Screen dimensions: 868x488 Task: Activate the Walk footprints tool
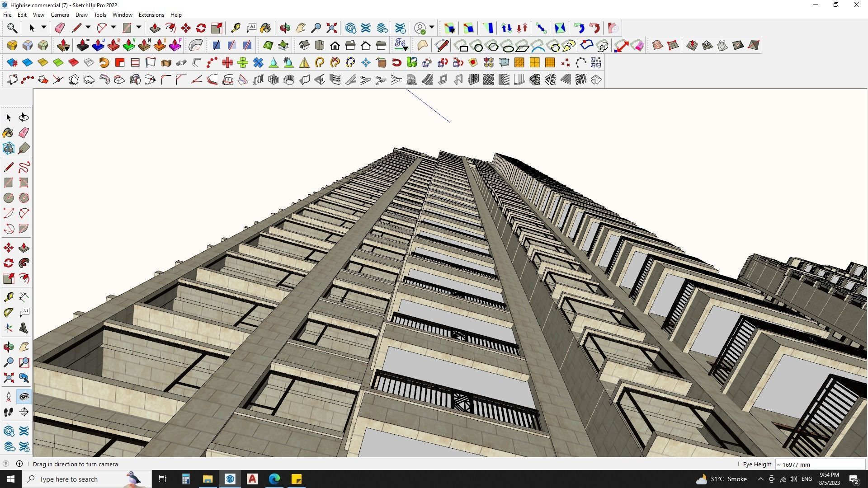pyautogui.click(x=9, y=412)
